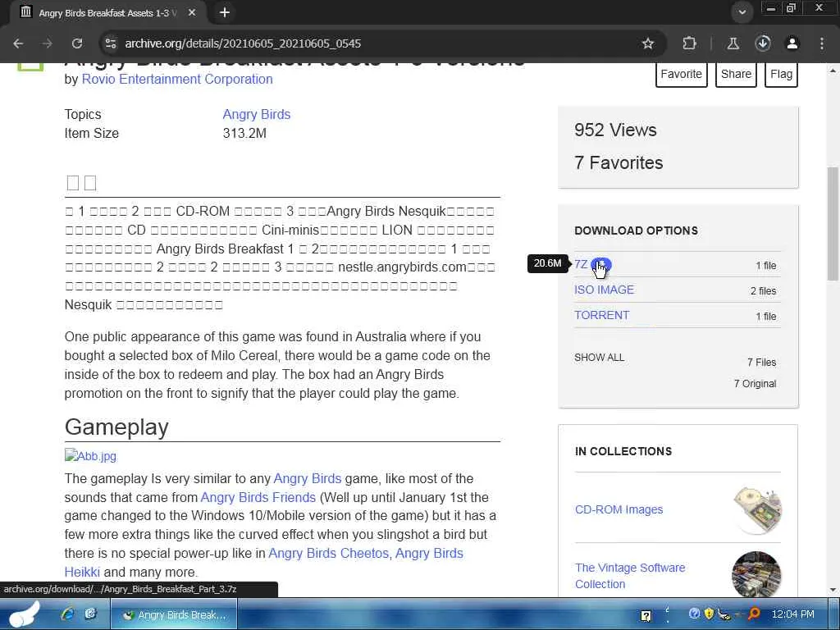The width and height of the screenshot is (840, 630).
Task: Click the 313.2M item size value
Action: coord(244,134)
